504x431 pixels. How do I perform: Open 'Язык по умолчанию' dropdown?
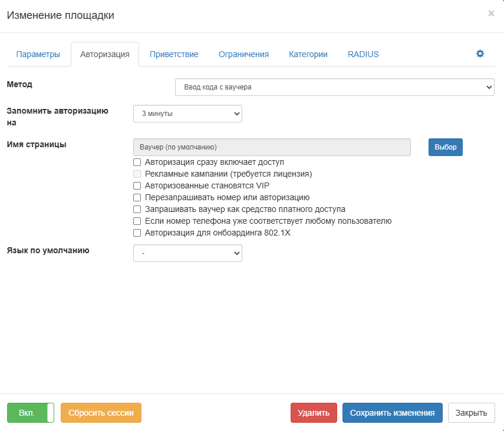[187, 253]
